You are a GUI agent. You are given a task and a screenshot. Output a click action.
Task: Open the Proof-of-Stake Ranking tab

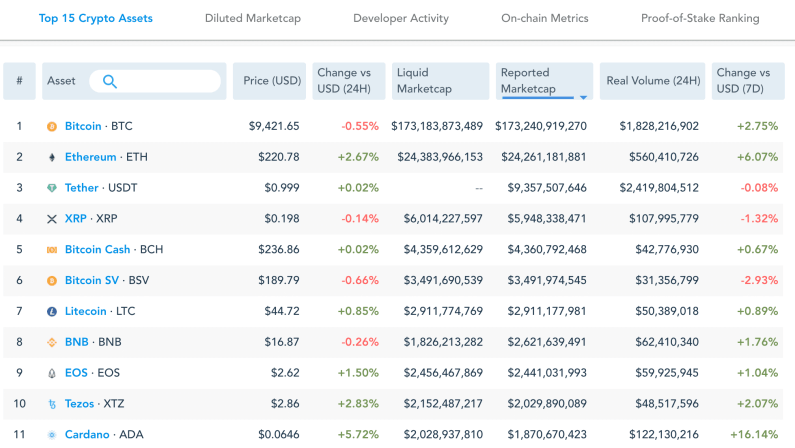[700, 18]
